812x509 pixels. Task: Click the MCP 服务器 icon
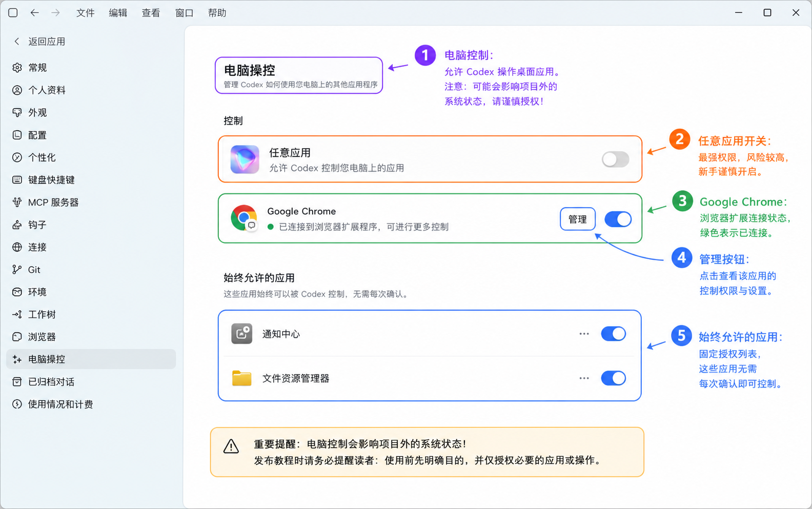[x=17, y=202]
